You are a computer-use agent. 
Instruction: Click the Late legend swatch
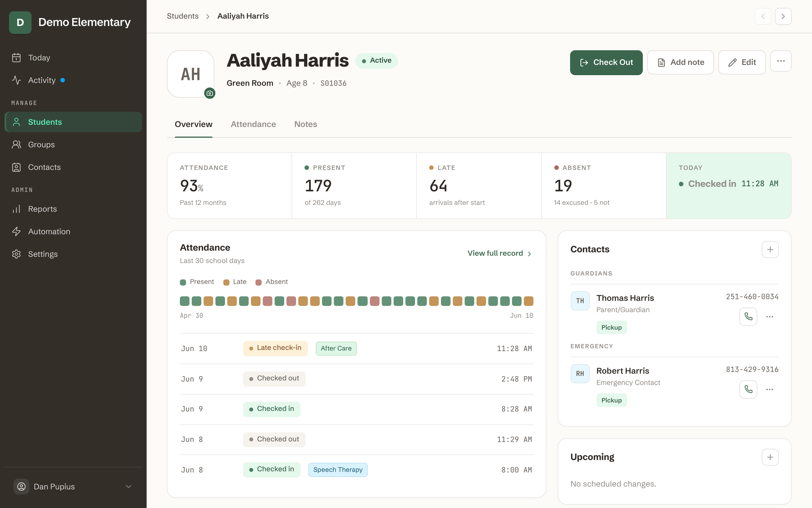[226, 282]
